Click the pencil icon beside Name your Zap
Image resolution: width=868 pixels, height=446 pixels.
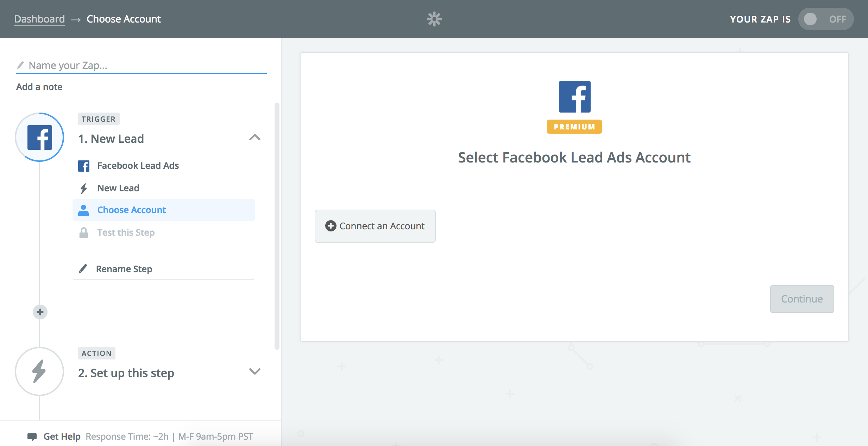tap(20, 65)
